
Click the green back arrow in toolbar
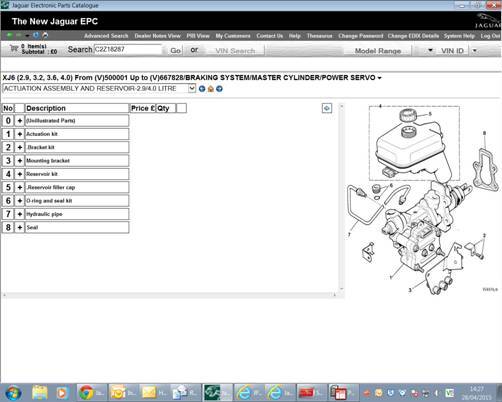tap(10, 35)
